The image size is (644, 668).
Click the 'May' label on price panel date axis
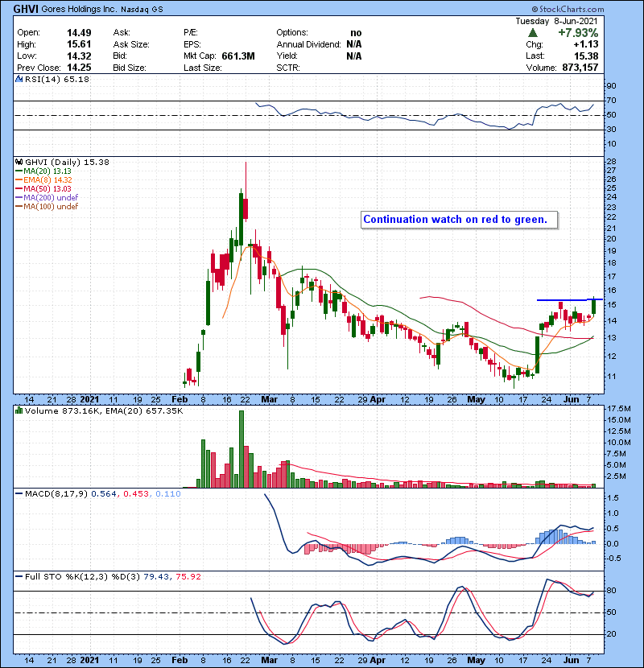tap(476, 400)
